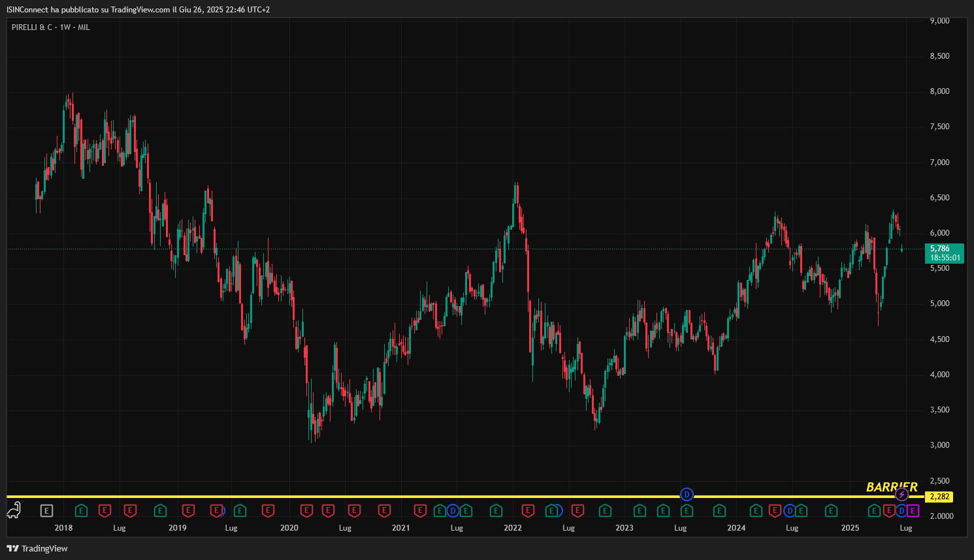Click the purple lightning bolt icon near BARRIER
Image resolution: width=974 pixels, height=560 pixels.
click(x=901, y=495)
